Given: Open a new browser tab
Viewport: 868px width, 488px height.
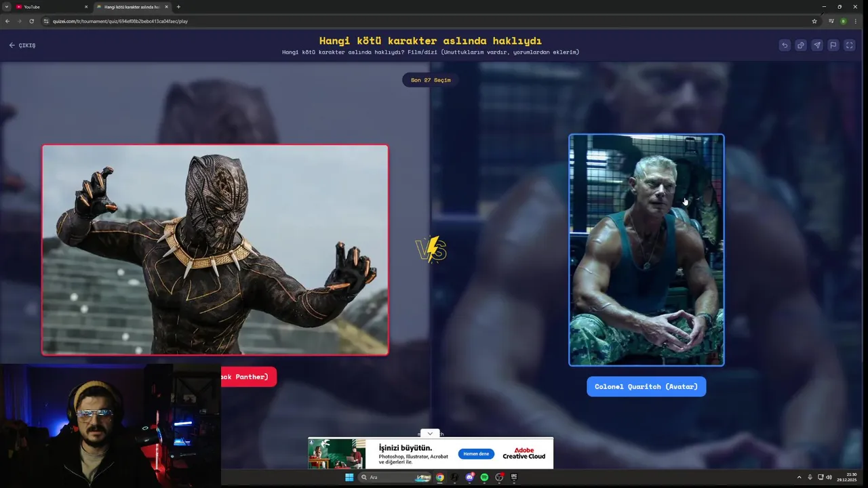Looking at the screenshot, I should point(178,7).
